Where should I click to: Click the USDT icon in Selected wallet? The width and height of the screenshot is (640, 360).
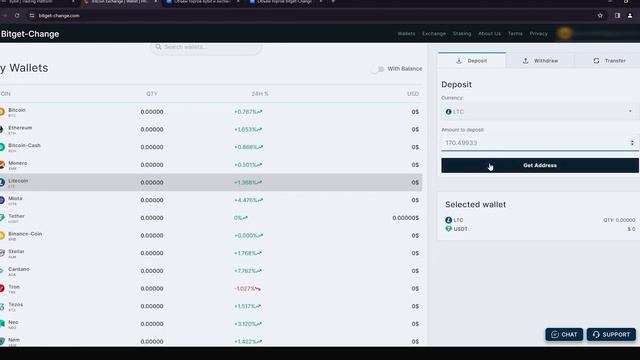449,229
